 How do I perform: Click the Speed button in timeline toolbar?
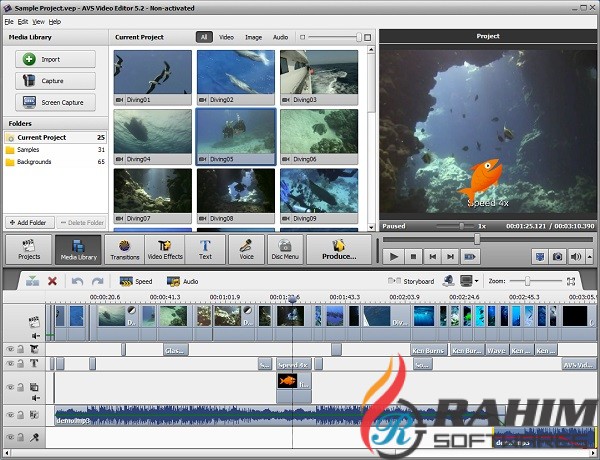click(136, 282)
